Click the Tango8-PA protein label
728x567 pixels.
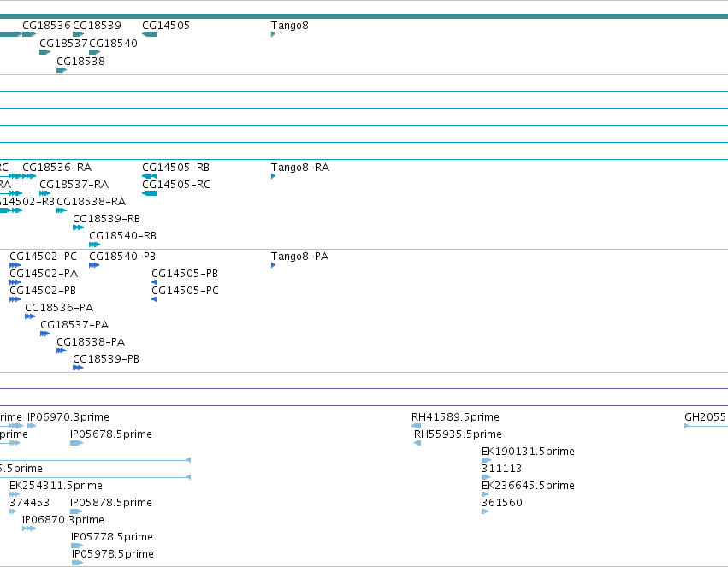[x=300, y=257]
